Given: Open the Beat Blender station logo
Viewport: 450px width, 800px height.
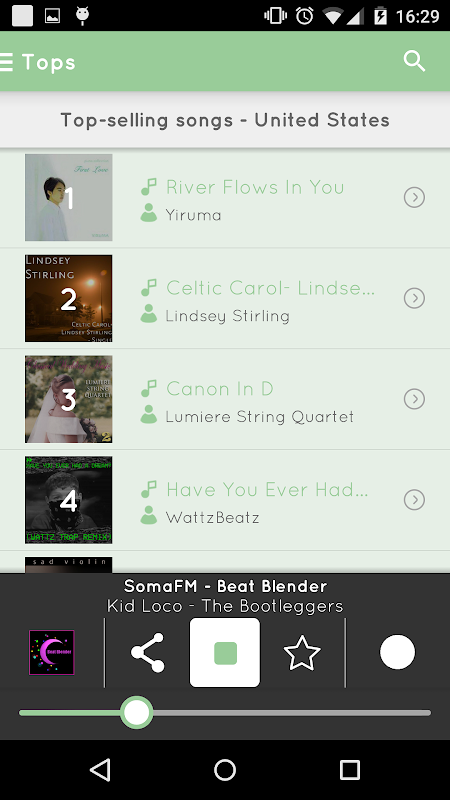Looking at the screenshot, I should (x=52, y=653).
